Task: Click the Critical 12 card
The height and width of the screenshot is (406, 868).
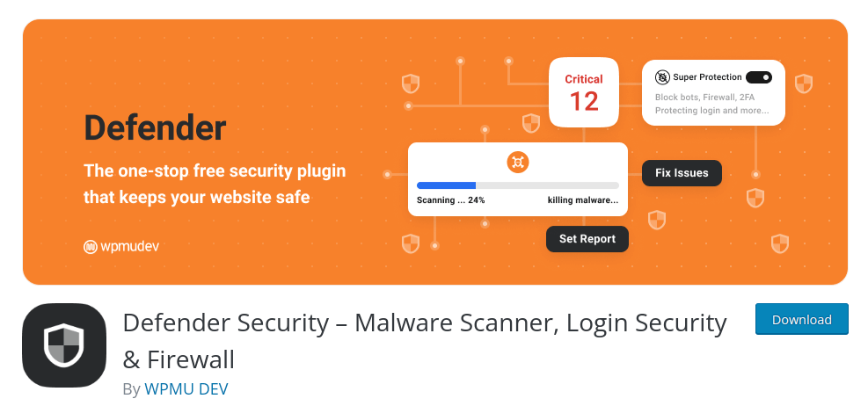Action: pyautogui.click(x=583, y=92)
